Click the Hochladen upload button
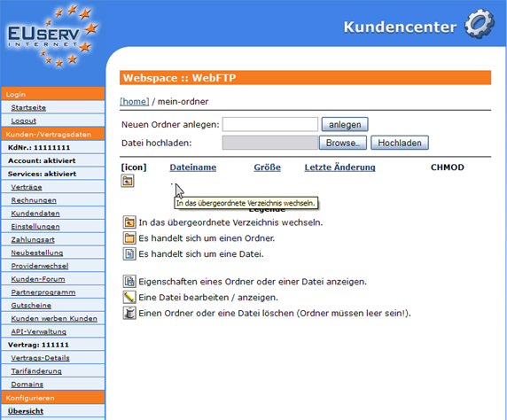The height and width of the screenshot is (420, 507). (x=400, y=143)
